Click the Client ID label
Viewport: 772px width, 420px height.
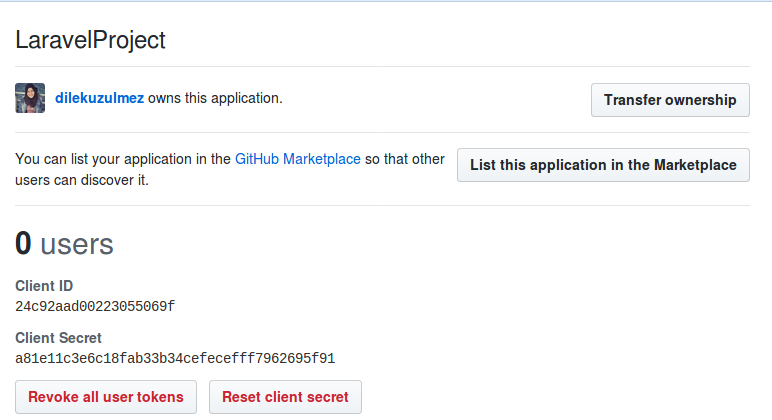click(44, 286)
